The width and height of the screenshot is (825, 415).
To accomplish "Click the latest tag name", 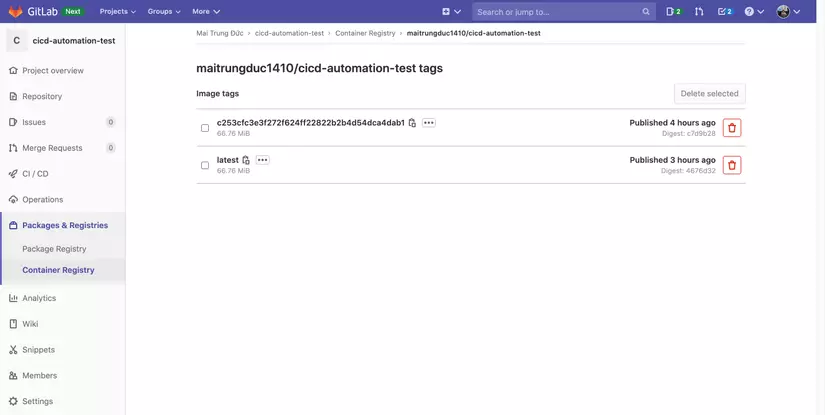I will pos(228,160).
